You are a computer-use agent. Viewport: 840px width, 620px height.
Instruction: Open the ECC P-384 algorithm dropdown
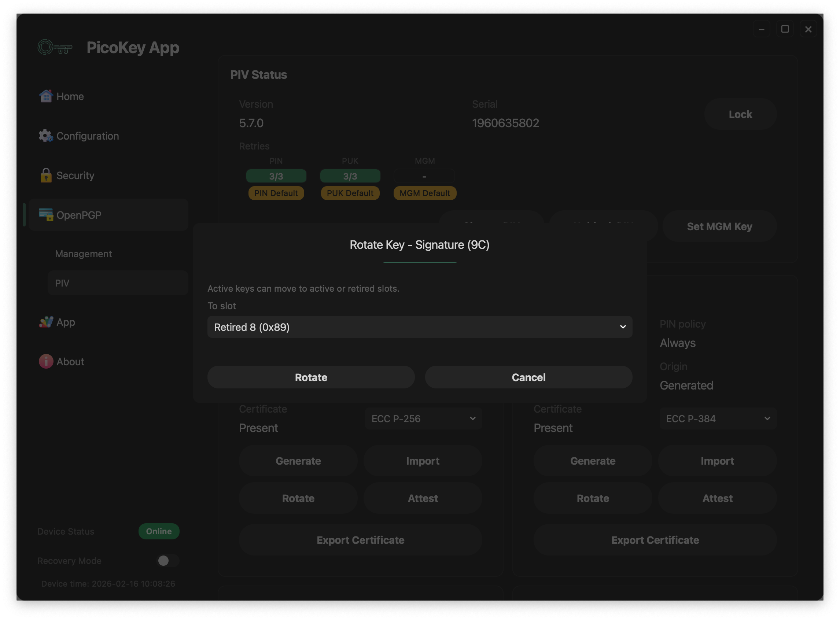tap(717, 418)
